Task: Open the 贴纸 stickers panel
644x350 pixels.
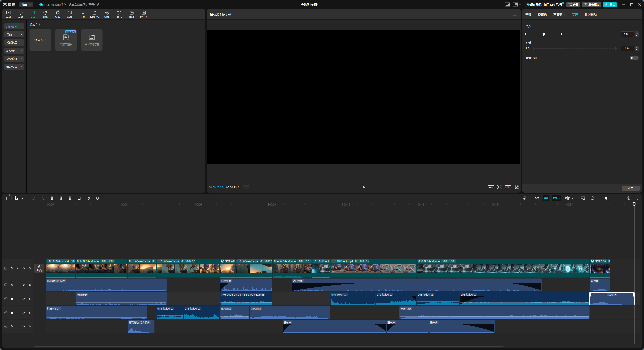Action: pyautogui.click(x=45, y=14)
